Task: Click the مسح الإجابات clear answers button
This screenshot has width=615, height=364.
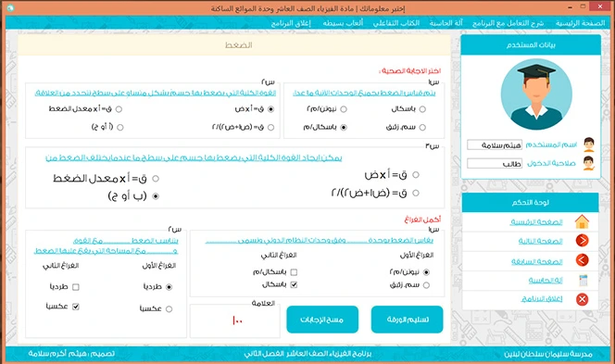Action: 322,320
